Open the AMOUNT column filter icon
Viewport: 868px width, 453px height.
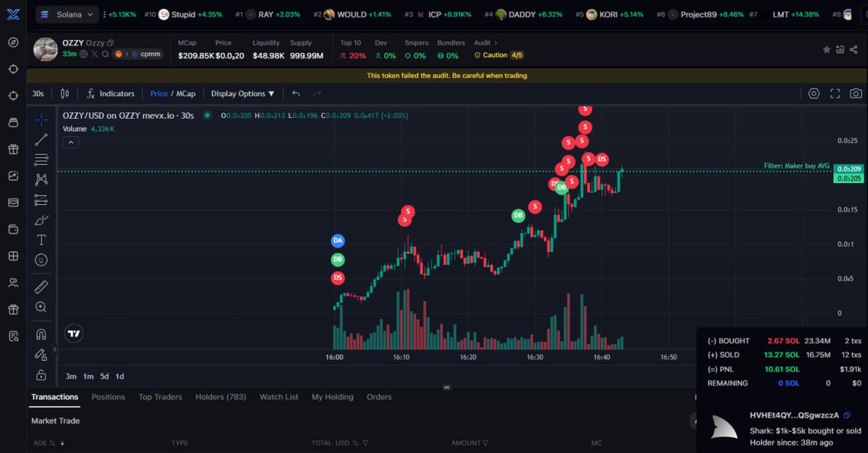485,443
